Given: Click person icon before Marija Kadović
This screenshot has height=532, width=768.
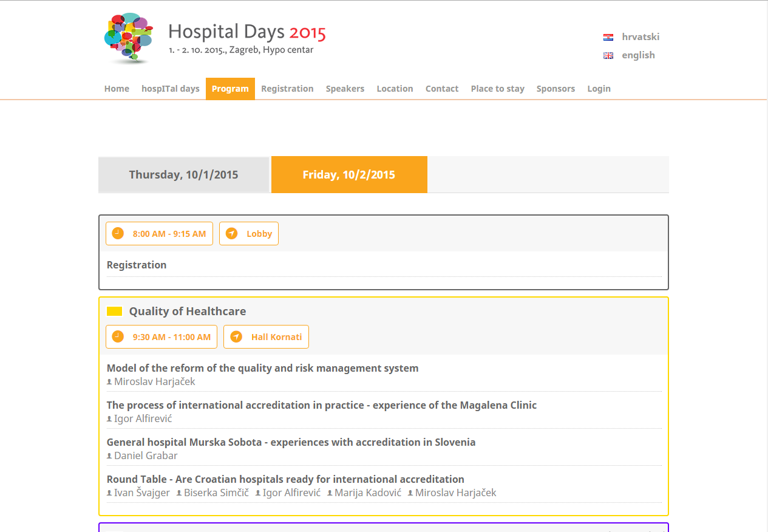Looking at the screenshot, I should click(x=330, y=493).
